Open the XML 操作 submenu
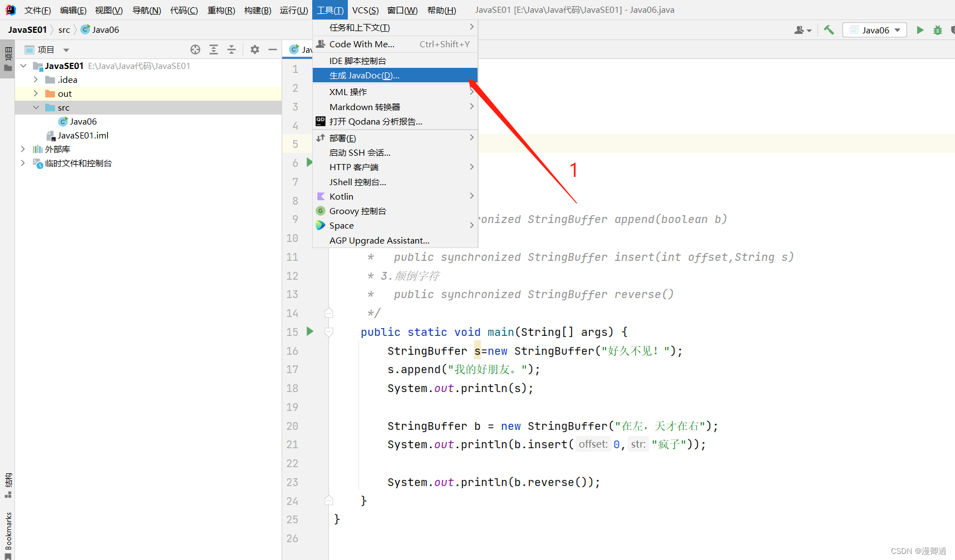 coord(395,92)
